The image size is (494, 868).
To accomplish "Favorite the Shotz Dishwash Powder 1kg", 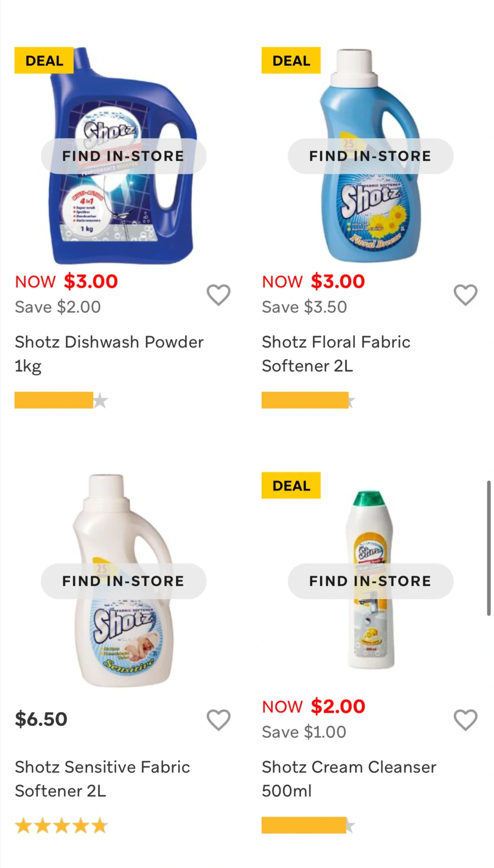I will point(219,295).
